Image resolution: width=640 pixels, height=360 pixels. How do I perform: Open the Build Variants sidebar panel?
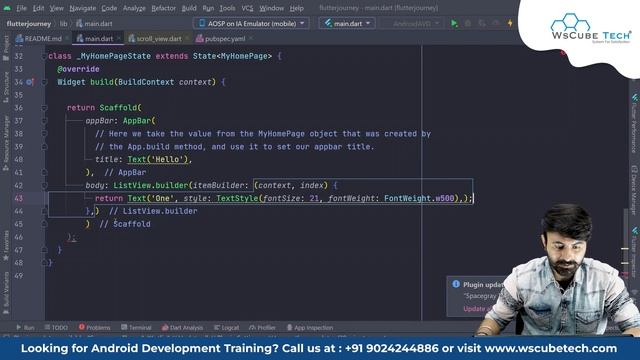tap(6, 294)
